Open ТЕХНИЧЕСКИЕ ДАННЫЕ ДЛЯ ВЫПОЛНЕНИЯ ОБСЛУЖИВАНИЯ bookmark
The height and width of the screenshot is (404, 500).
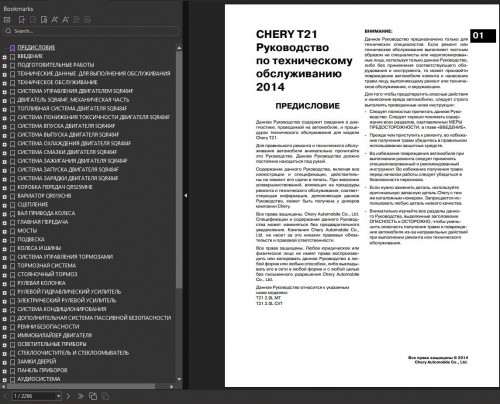[94, 73]
